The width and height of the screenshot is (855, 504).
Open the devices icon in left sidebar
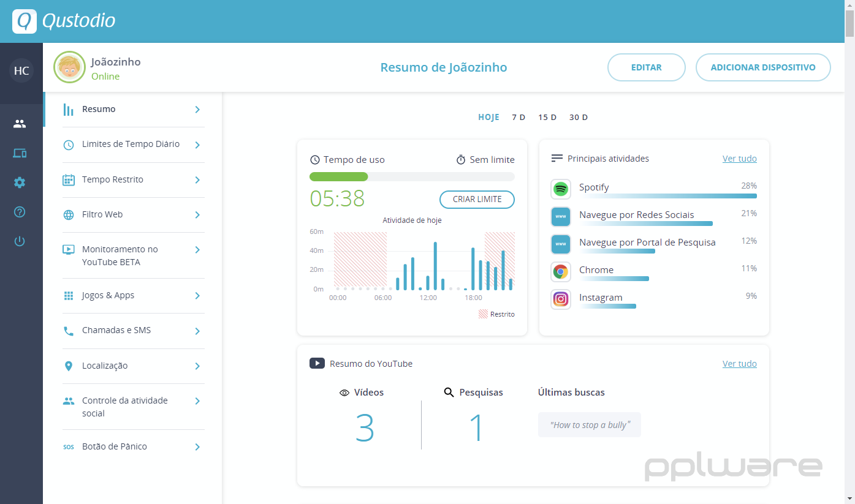[20, 153]
